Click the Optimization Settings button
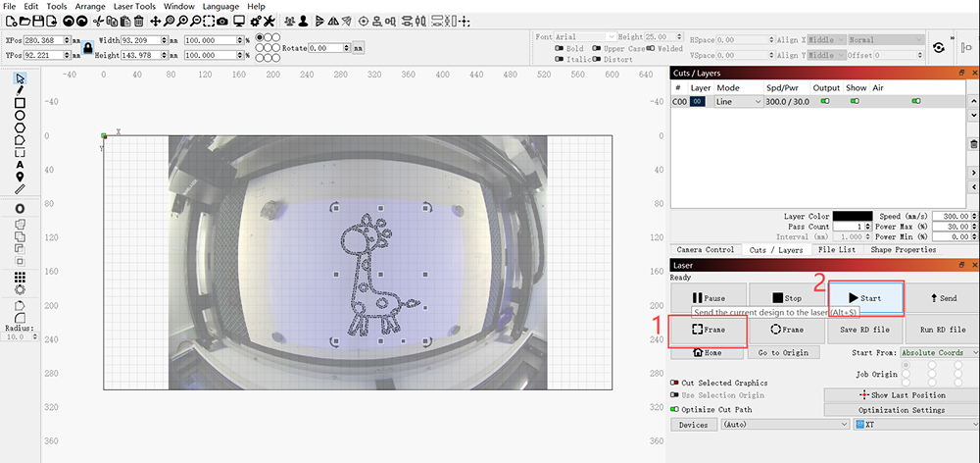This screenshot has height=463, width=980. tap(902, 410)
